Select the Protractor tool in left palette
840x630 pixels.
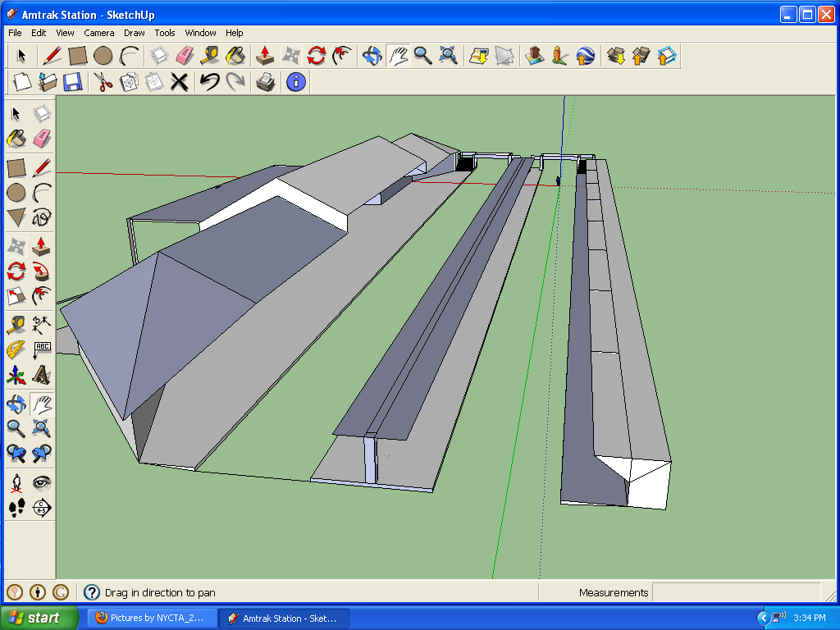(16, 349)
